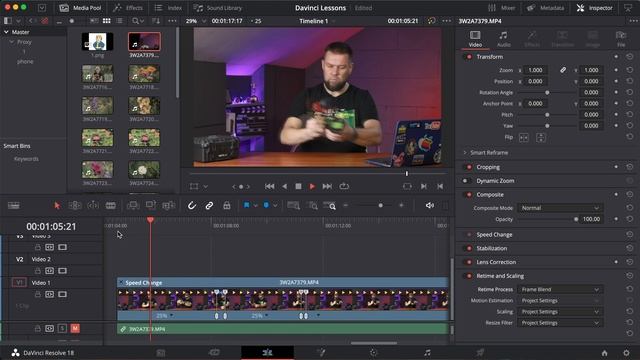
Task: Add a Marker at the playhead
Action: [266, 205]
